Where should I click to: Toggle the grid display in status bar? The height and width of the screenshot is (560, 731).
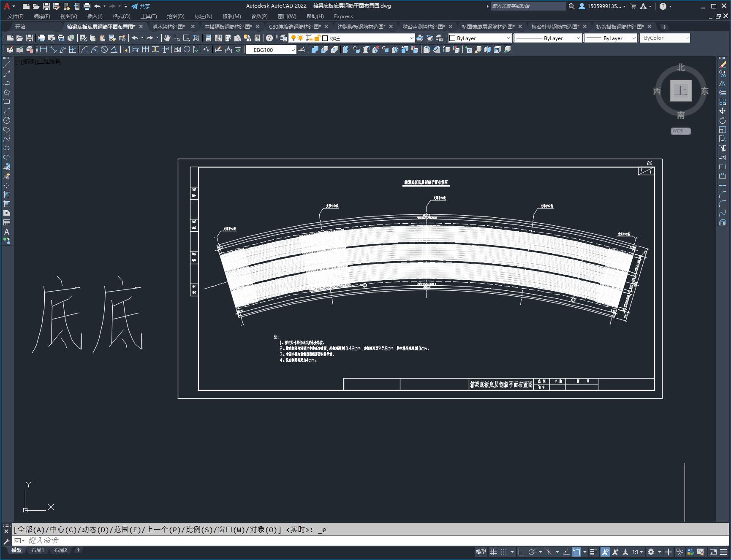(493, 552)
